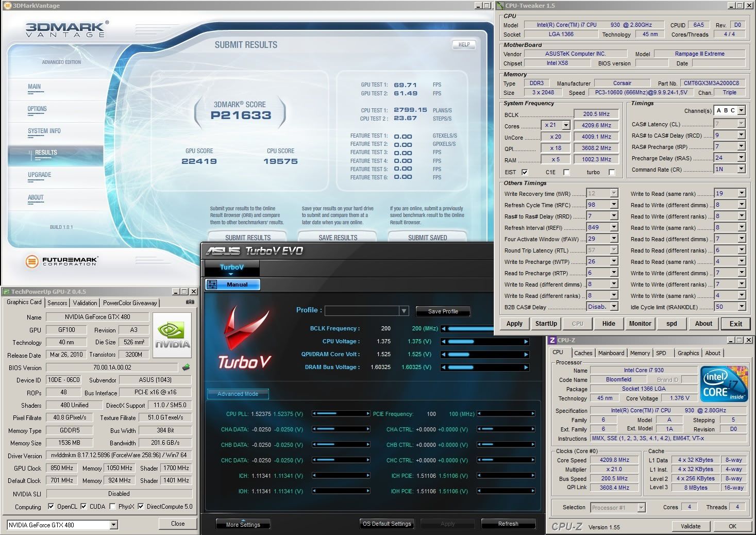This screenshot has width=756, height=535.
Task: Enable the turbo checkbox in CPU-Tweaker
Action: (x=612, y=172)
